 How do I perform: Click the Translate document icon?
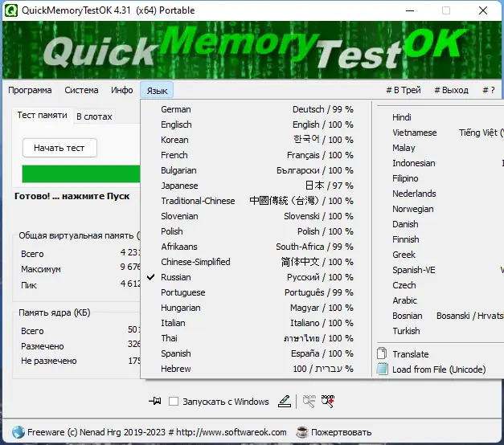(382, 353)
